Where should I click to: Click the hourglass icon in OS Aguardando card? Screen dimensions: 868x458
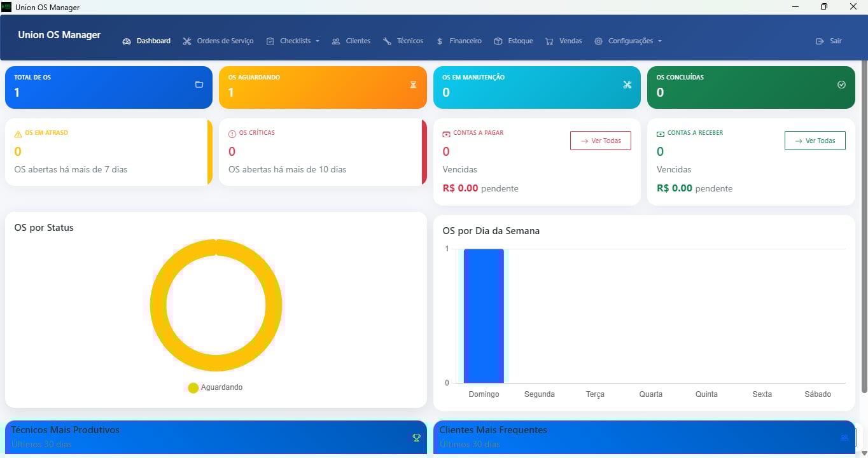pyautogui.click(x=413, y=85)
